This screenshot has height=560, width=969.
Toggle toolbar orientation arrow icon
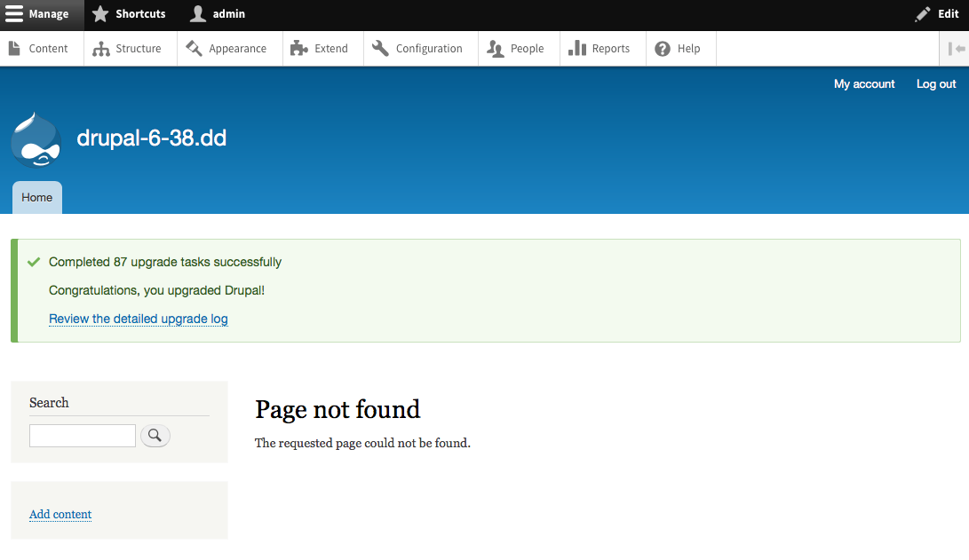956,49
